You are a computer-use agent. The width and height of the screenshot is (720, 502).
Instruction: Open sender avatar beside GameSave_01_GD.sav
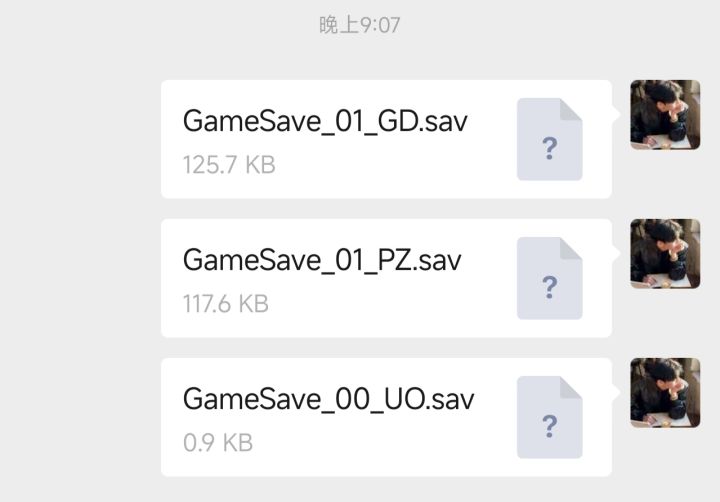pos(665,115)
